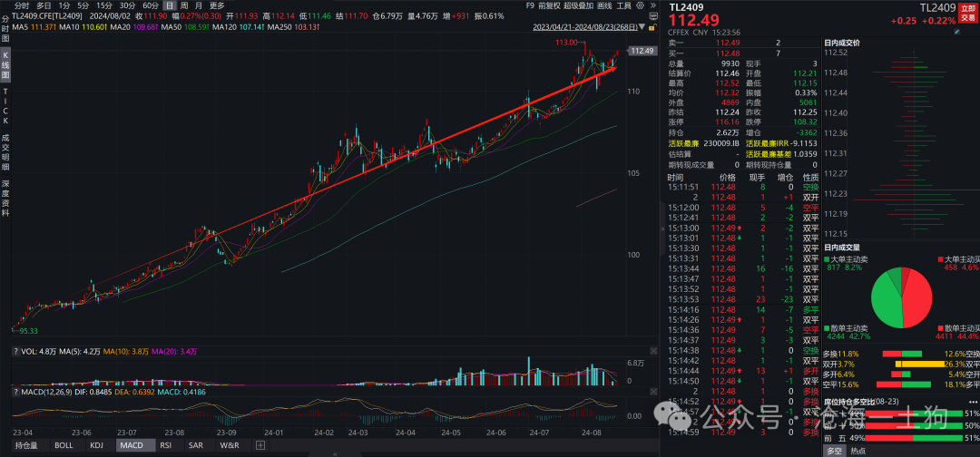Click the 日内成交量 panel header
The width and height of the screenshot is (980, 457).
(x=842, y=248)
